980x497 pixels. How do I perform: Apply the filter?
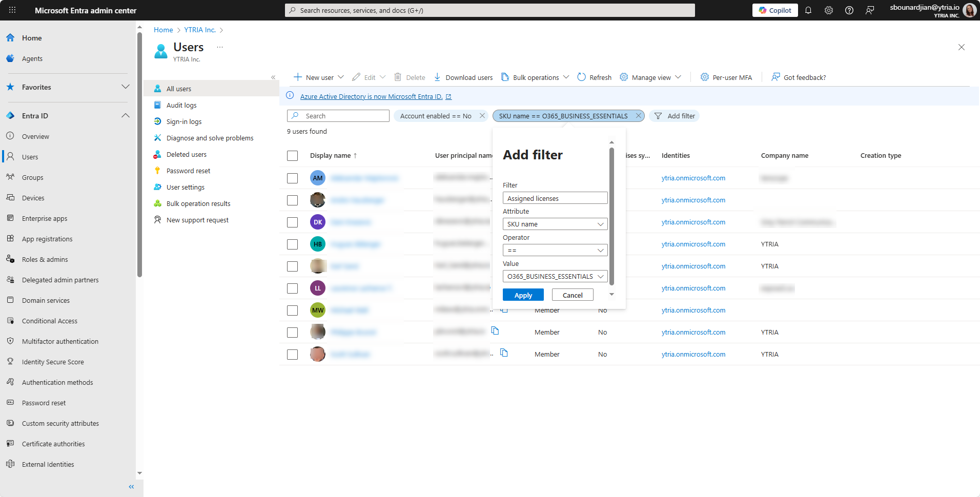523,295
